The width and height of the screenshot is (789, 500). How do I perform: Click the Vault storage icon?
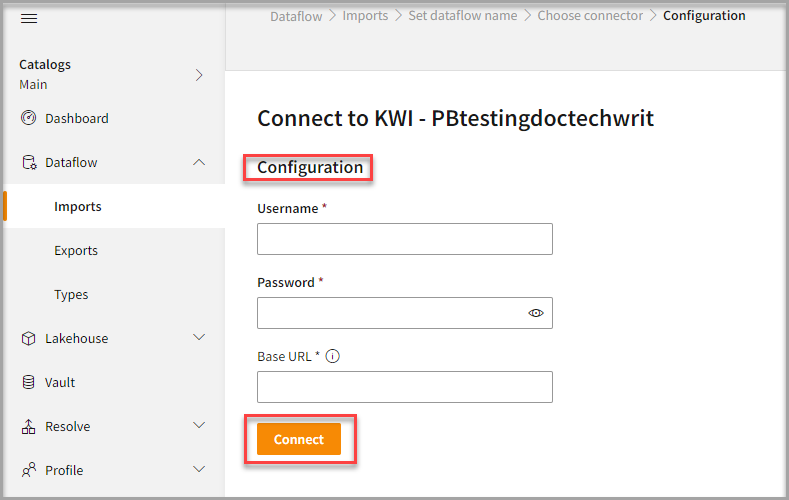click(x=28, y=383)
